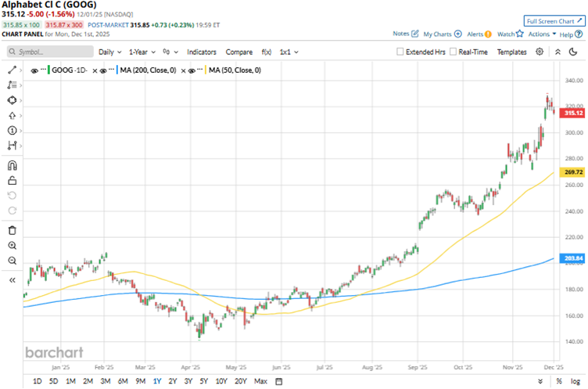Delete drawings with the trash icon
The width and height of the screenshot is (588, 389).
pyautogui.click(x=12, y=230)
